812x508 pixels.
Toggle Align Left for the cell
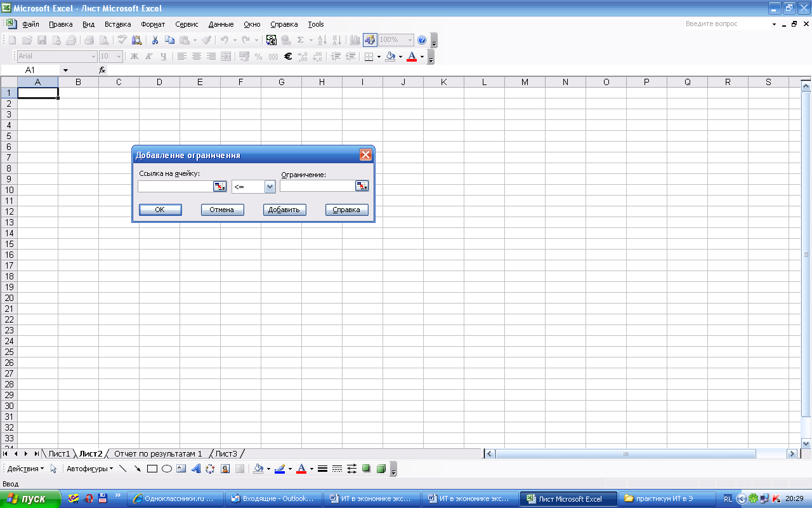coord(182,57)
